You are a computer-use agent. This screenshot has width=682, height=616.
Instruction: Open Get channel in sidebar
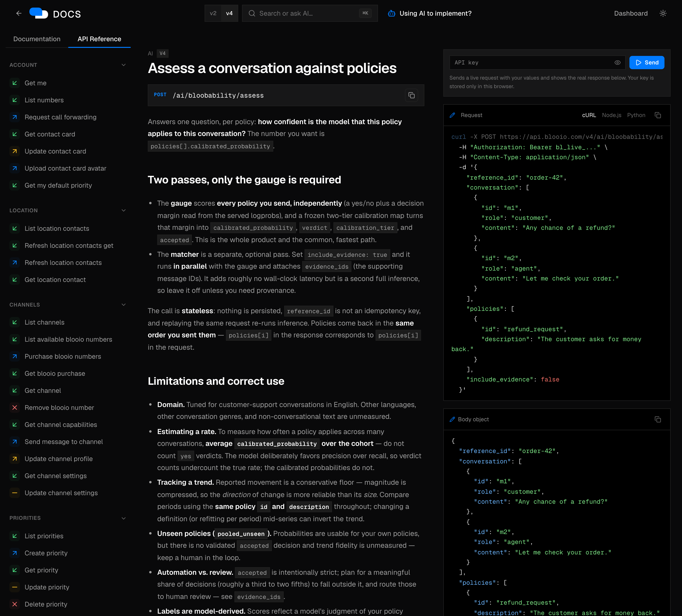(43, 390)
